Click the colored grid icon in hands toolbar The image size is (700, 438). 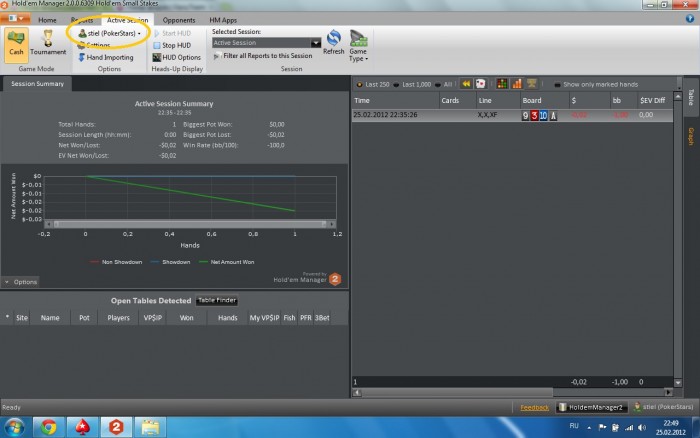[x=502, y=84]
